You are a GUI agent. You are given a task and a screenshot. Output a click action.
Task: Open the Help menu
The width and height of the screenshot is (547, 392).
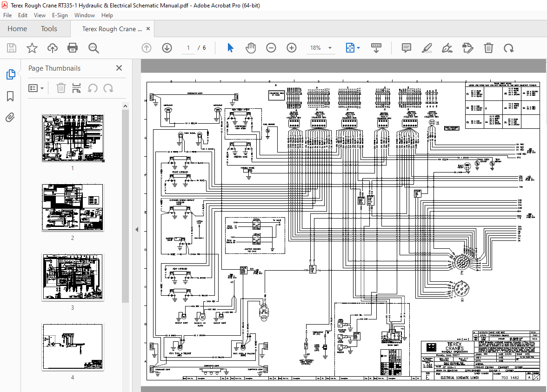coord(107,15)
